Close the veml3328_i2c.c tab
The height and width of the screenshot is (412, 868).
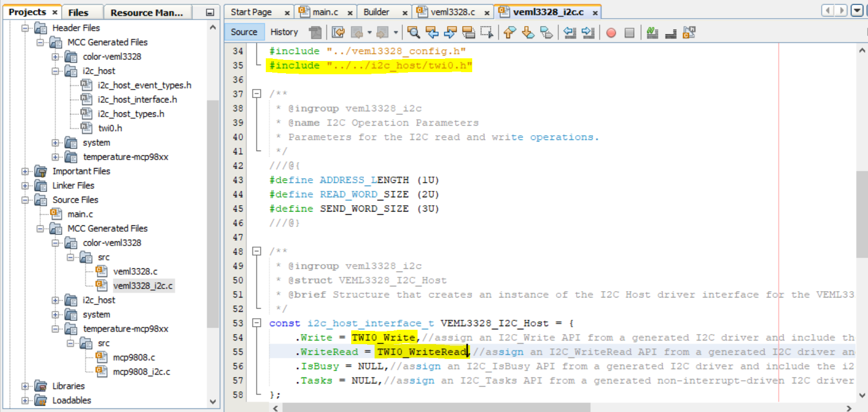(x=595, y=13)
